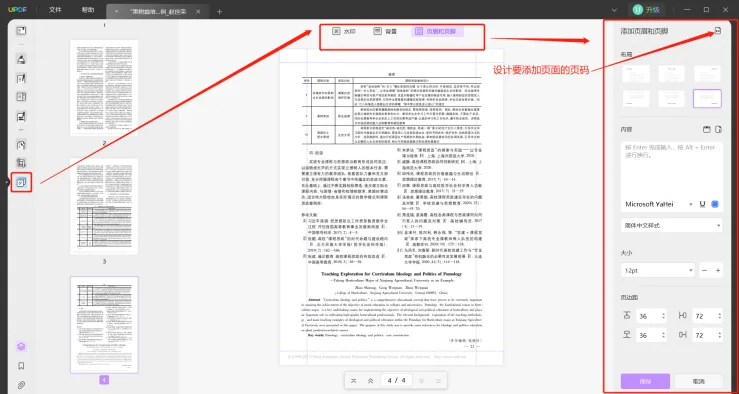Click the 取消 cancel button
Image resolution: width=739 pixels, height=394 pixels.
pos(699,381)
